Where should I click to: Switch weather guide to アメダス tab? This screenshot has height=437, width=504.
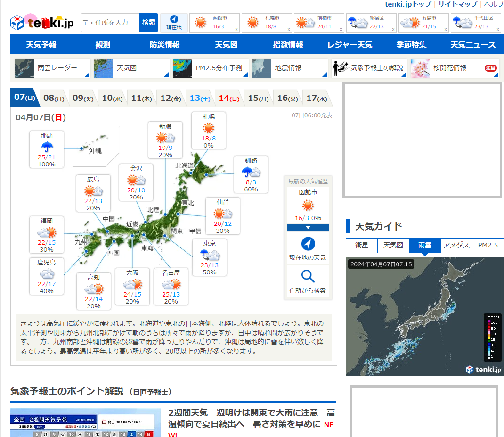(x=456, y=245)
